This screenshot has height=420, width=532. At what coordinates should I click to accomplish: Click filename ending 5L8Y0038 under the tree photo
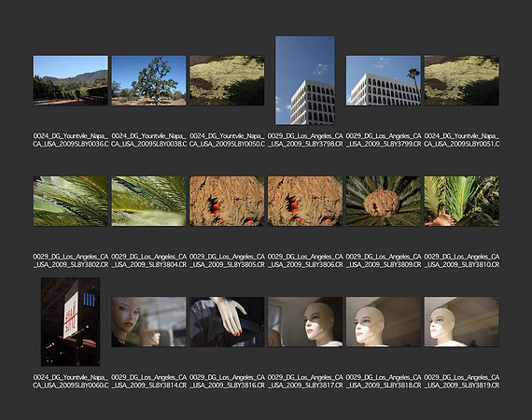click(148, 140)
